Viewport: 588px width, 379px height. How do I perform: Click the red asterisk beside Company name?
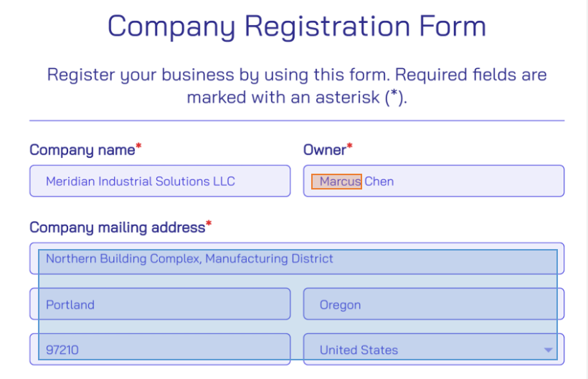point(138,148)
